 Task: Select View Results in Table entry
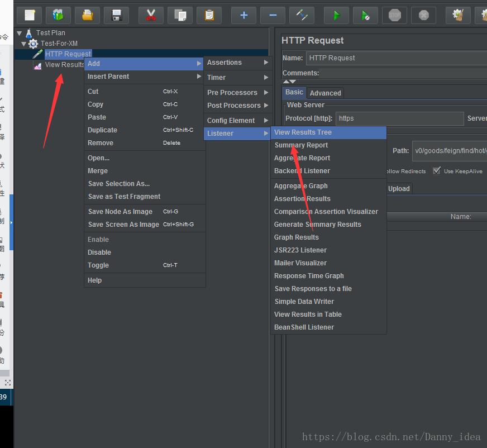coord(329,314)
